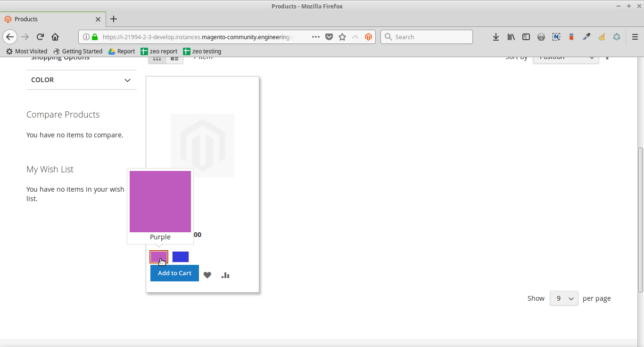Open the browser sidebar
This screenshot has height=347, width=644.
526,36
